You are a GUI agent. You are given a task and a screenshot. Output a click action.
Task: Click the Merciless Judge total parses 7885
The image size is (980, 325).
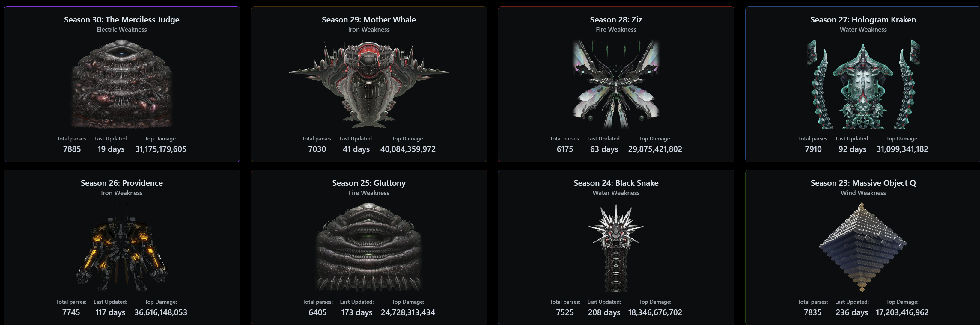coord(72,149)
